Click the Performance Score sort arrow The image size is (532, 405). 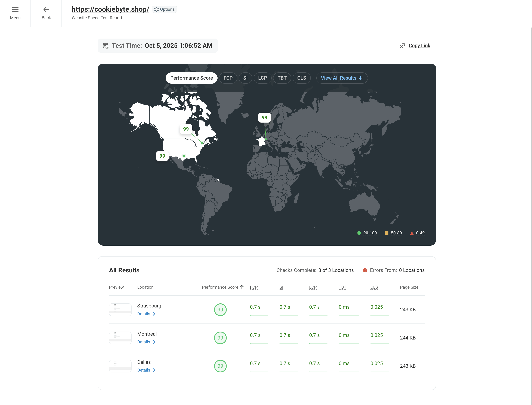click(242, 287)
